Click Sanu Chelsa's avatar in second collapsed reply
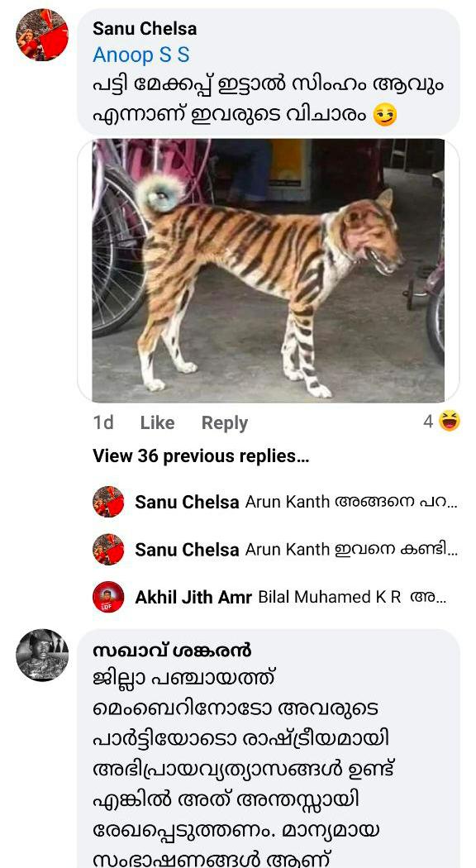The image size is (476, 868). [x=108, y=549]
